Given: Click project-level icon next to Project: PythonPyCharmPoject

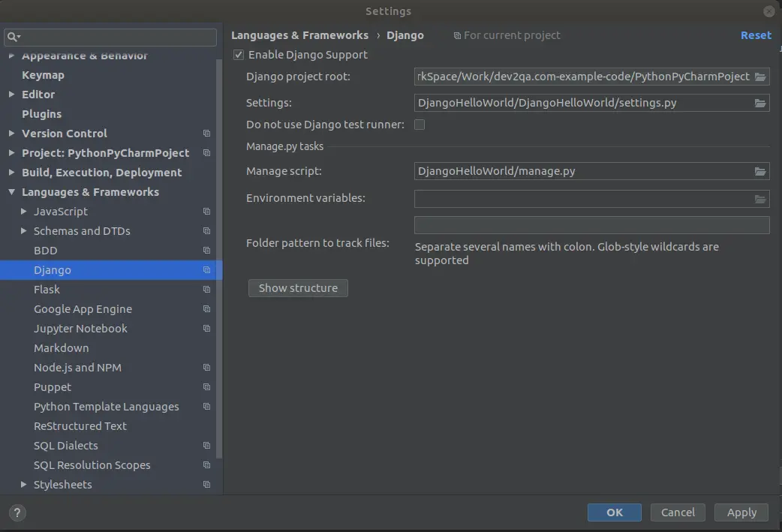Looking at the screenshot, I should (x=206, y=153).
